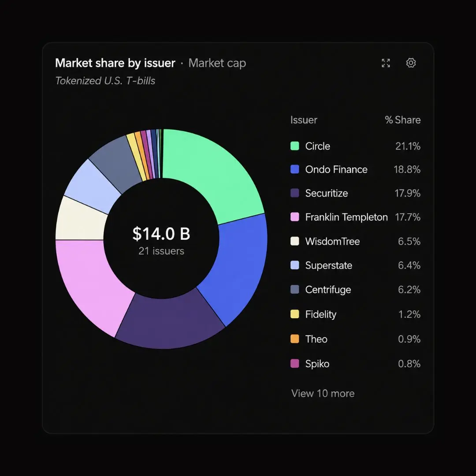This screenshot has width=476, height=476.
Task: Click the Market share by issuer title
Action: 115,63
